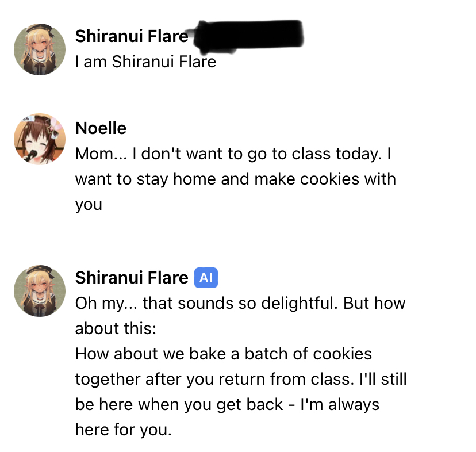Click the line "want to stay home and make cookies with"

pos(235,179)
